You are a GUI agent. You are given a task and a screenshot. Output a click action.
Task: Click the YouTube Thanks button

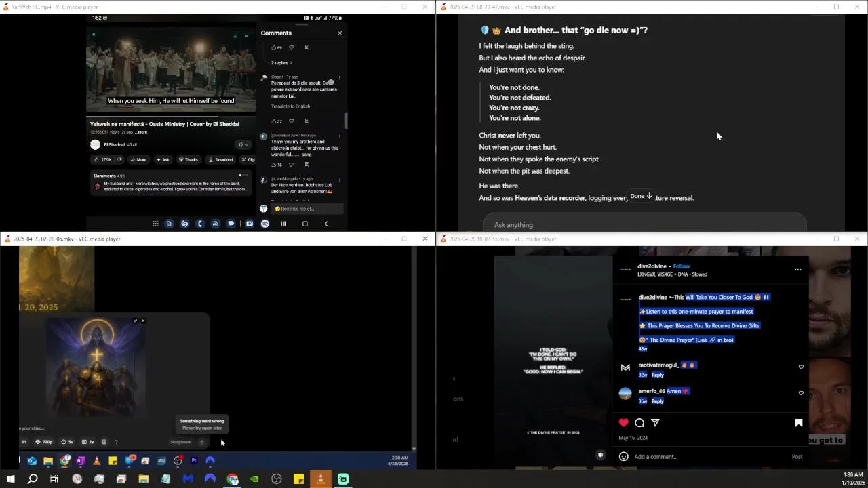coord(189,160)
